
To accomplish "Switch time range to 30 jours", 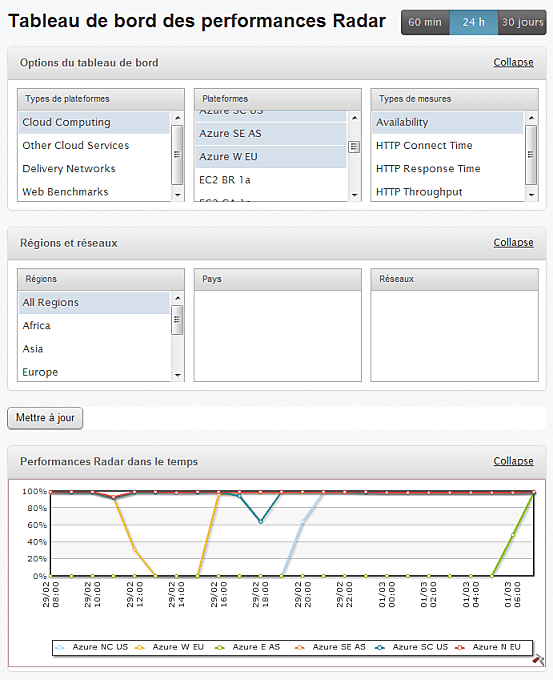I will coord(522,22).
